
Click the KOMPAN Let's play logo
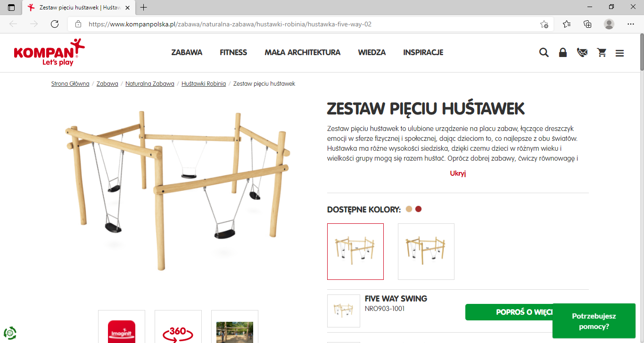click(x=49, y=52)
